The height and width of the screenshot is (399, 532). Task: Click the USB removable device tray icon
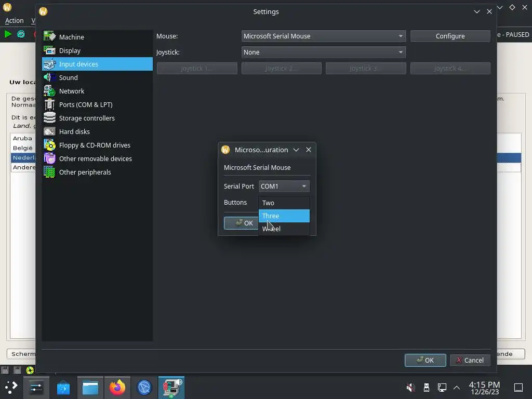tap(427, 388)
